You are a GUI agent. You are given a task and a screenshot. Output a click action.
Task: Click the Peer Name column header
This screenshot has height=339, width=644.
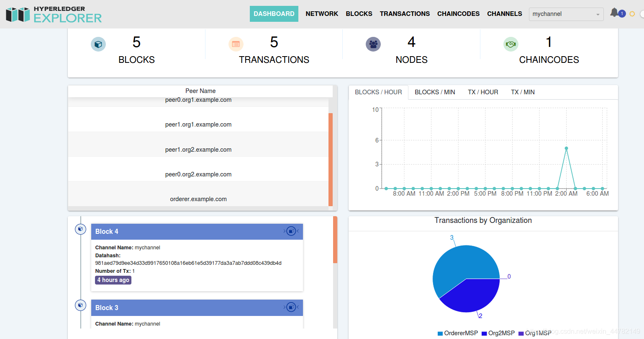pyautogui.click(x=200, y=91)
